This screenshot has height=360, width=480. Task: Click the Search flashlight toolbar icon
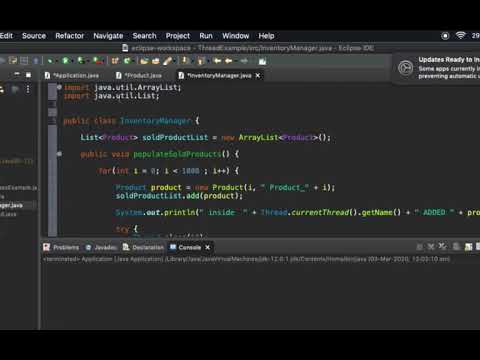[x=167, y=61]
